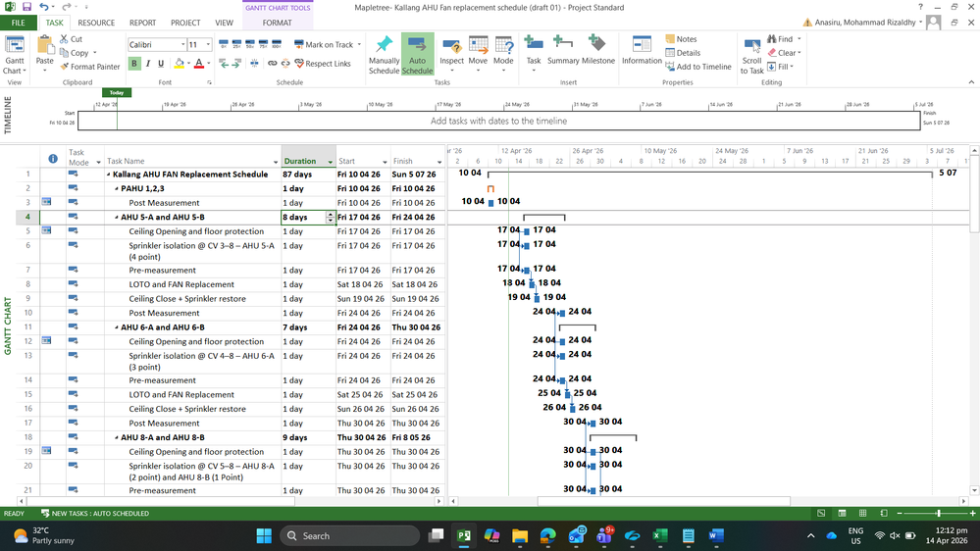The image size is (980, 551).
Task: Open the Find dropdown arrow
Action: (x=799, y=39)
